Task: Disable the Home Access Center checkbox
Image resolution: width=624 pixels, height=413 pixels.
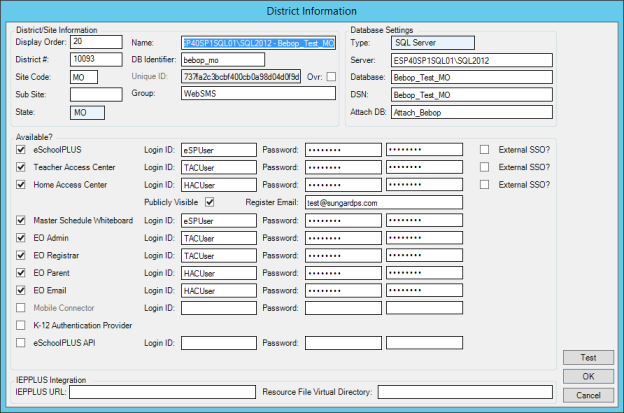Action: pyautogui.click(x=22, y=185)
